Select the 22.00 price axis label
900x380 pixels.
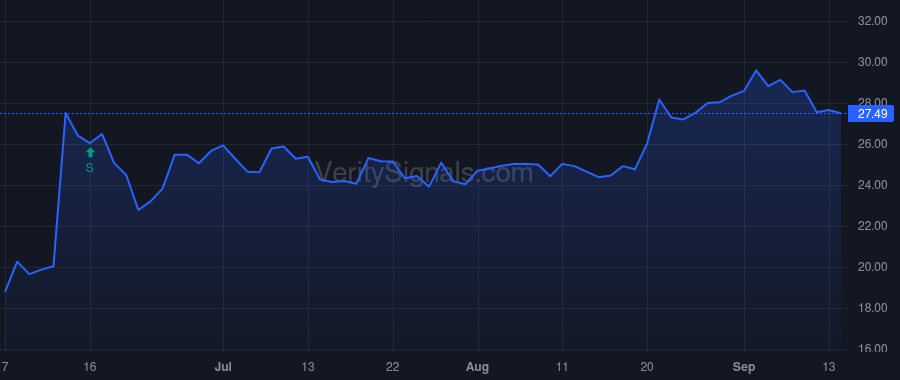(x=872, y=226)
